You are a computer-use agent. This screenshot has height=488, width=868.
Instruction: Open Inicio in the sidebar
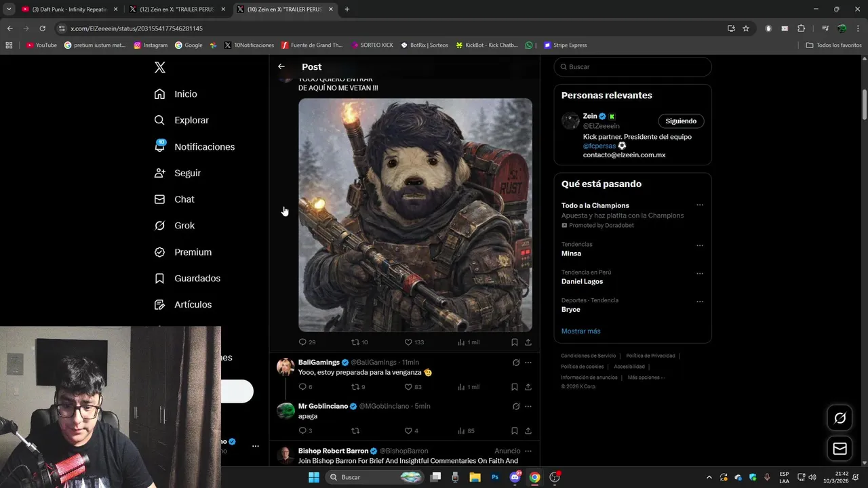click(x=176, y=94)
